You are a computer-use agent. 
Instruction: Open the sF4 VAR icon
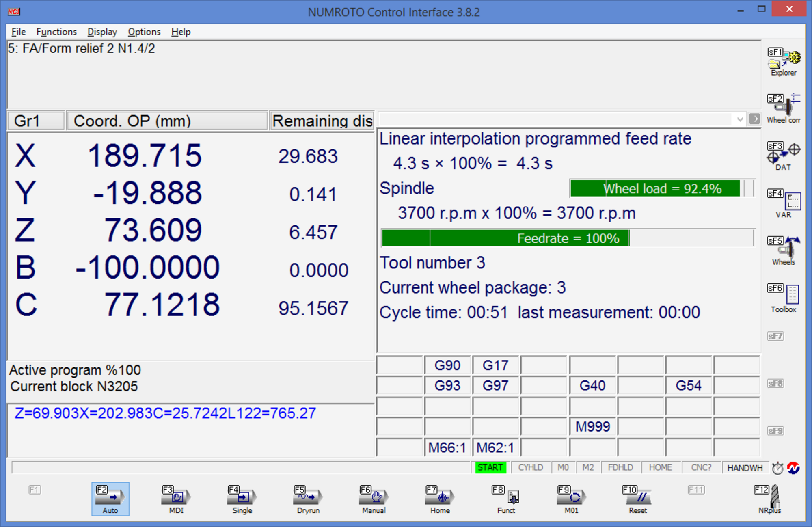pyautogui.click(x=783, y=203)
